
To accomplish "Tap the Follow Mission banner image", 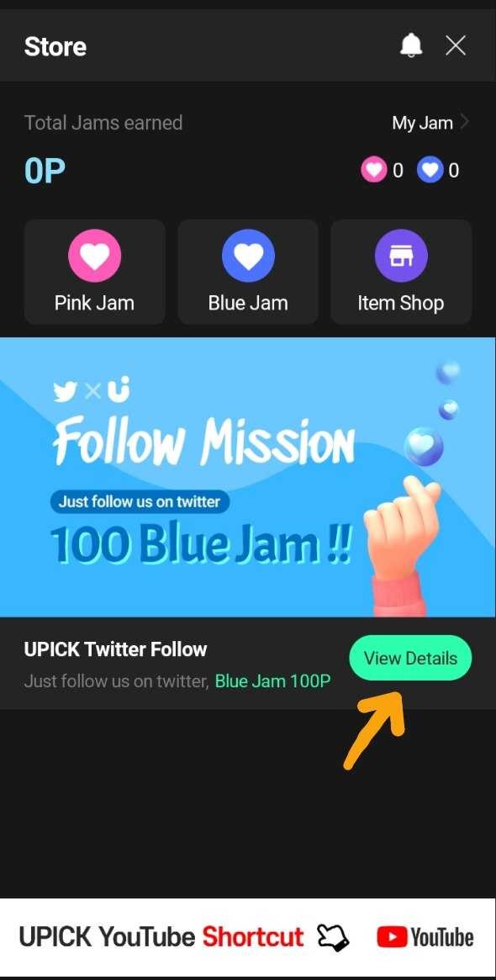I will point(248,477).
